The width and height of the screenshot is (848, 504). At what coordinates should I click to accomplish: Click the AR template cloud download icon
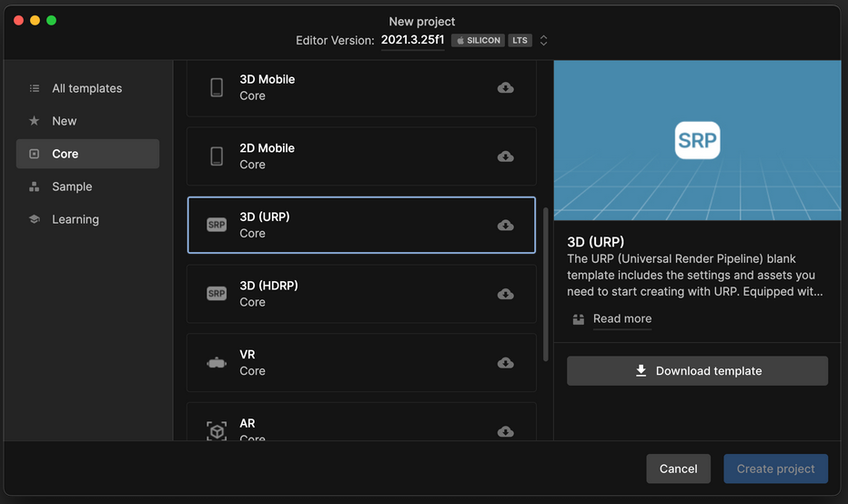coord(506,431)
